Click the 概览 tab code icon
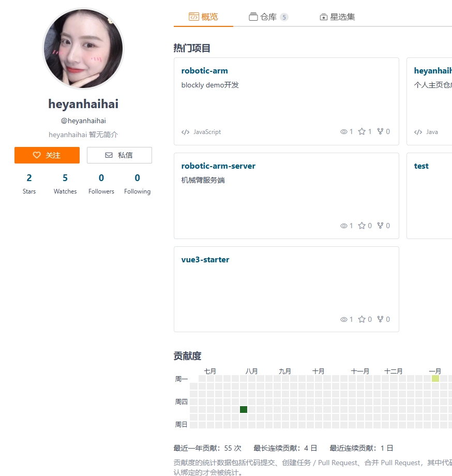 [x=194, y=17]
